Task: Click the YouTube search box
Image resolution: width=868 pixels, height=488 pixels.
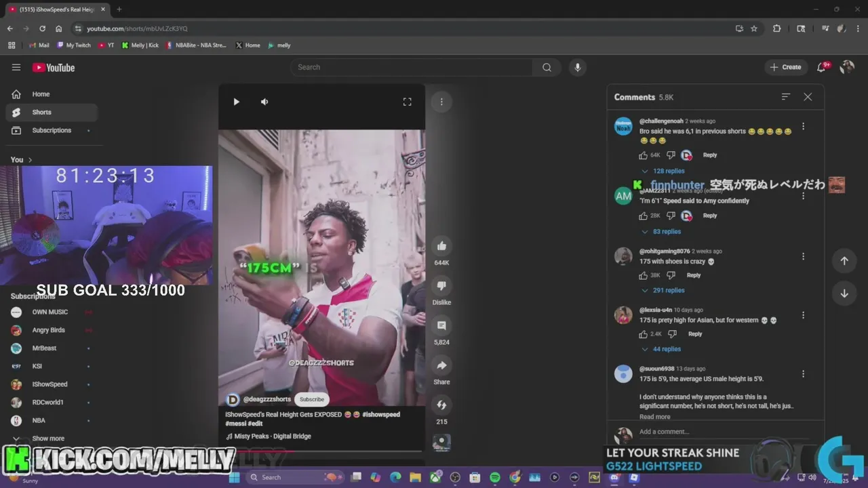Action: 412,67
